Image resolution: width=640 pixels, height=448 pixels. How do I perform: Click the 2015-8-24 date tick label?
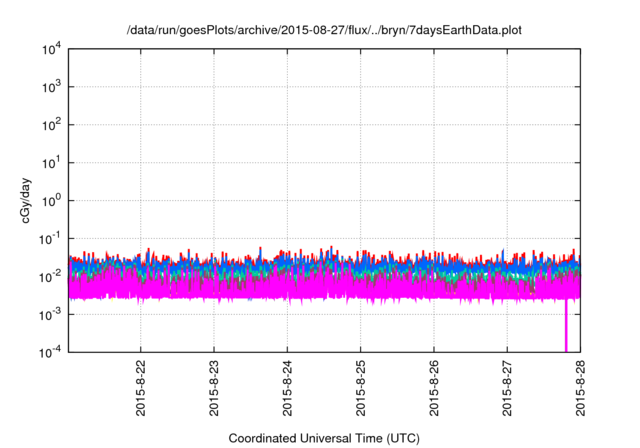click(x=287, y=388)
